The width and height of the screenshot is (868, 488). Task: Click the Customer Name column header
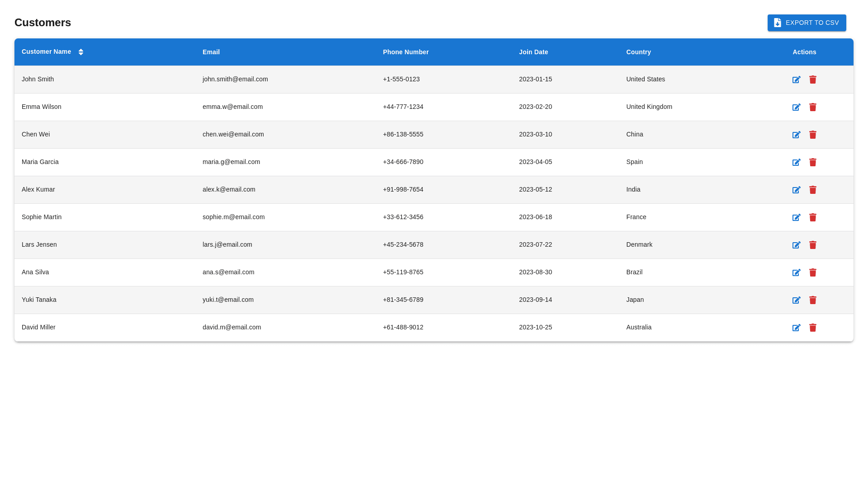point(46,52)
